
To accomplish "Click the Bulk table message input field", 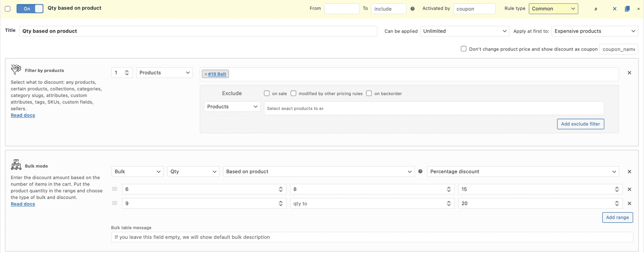I will click(372, 237).
